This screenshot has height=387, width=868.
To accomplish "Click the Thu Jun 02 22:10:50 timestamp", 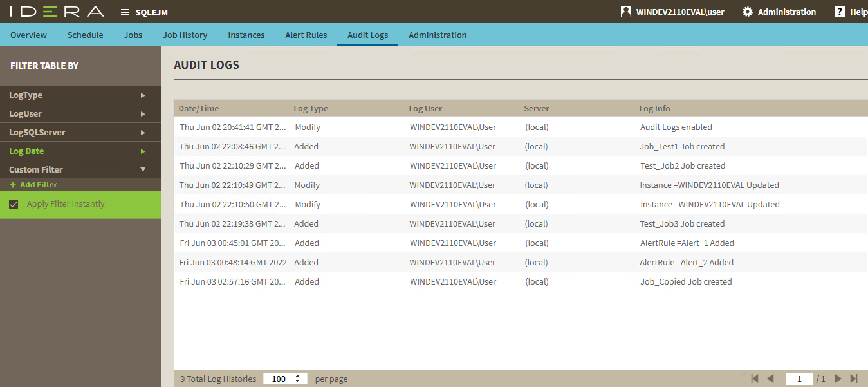I will click(x=233, y=204).
